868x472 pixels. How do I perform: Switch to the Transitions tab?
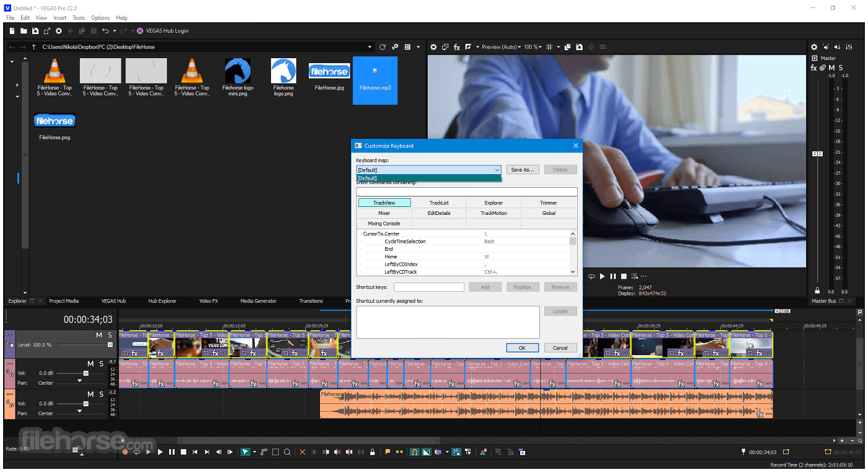pyautogui.click(x=311, y=301)
